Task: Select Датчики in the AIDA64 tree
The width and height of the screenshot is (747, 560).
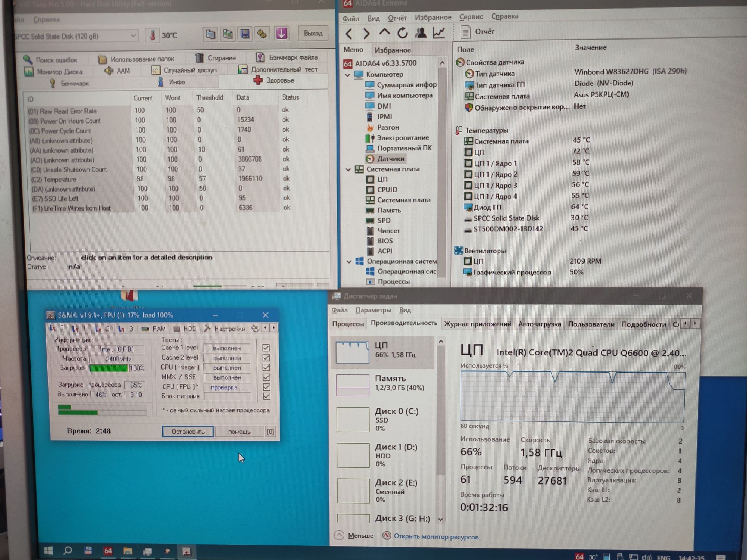Action: [x=385, y=159]
